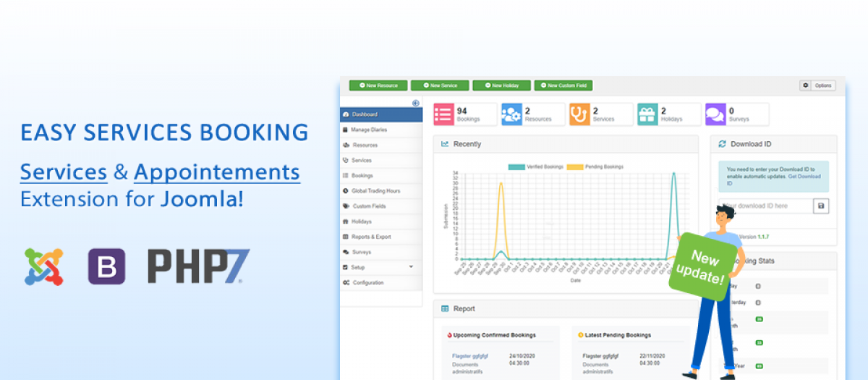The image size is (868, 380).
Task: Click the Version 1.1.7 text
Action: 755,237
